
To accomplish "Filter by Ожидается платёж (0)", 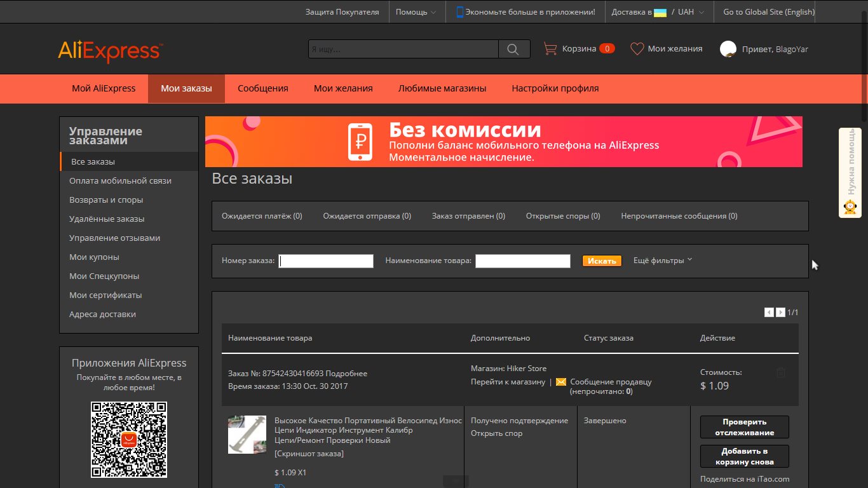I will (x=262, y=216).
